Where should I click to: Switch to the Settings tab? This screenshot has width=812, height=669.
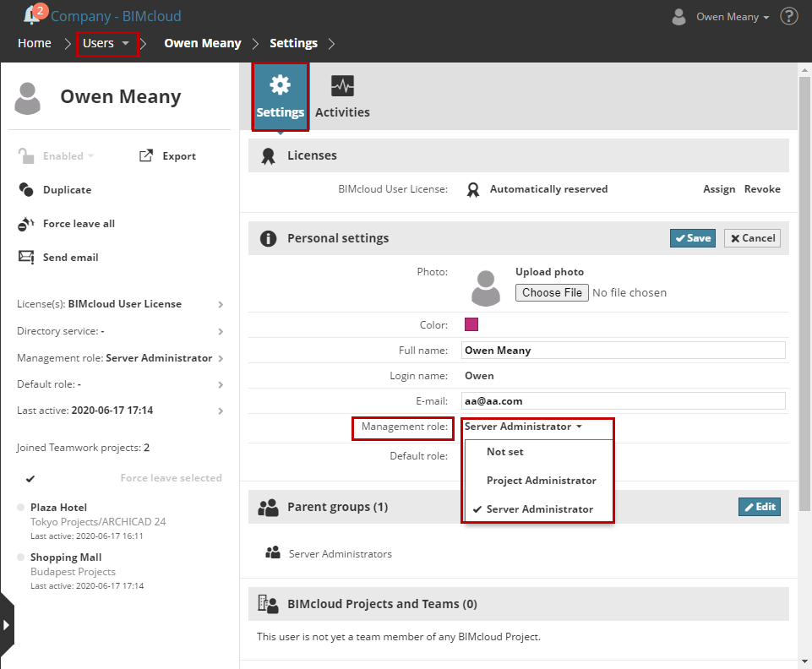coord(280,96)
